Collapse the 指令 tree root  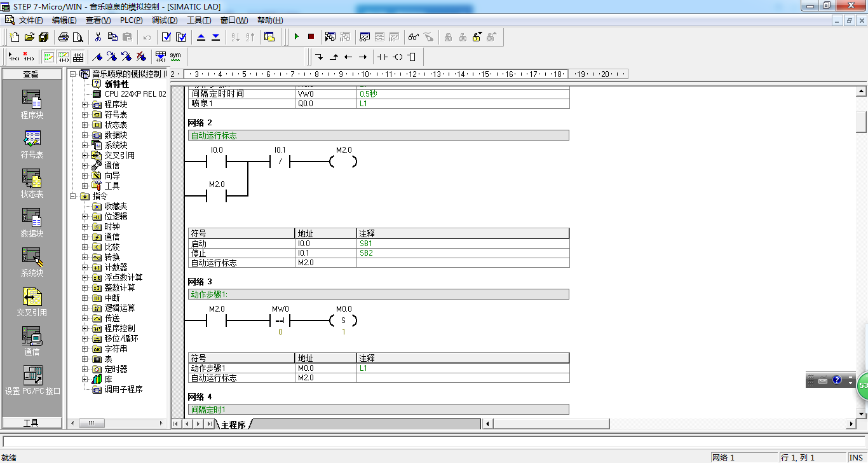(73, 196)
